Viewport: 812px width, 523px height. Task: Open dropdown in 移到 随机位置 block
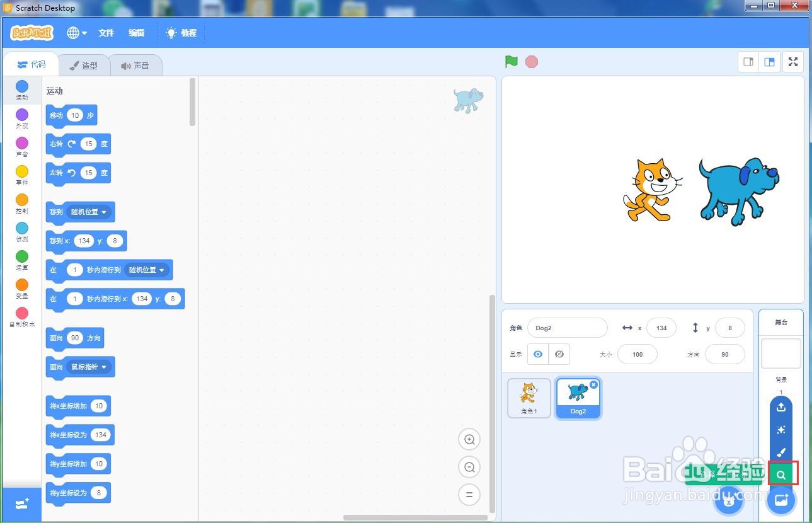[x=88, y=212]
